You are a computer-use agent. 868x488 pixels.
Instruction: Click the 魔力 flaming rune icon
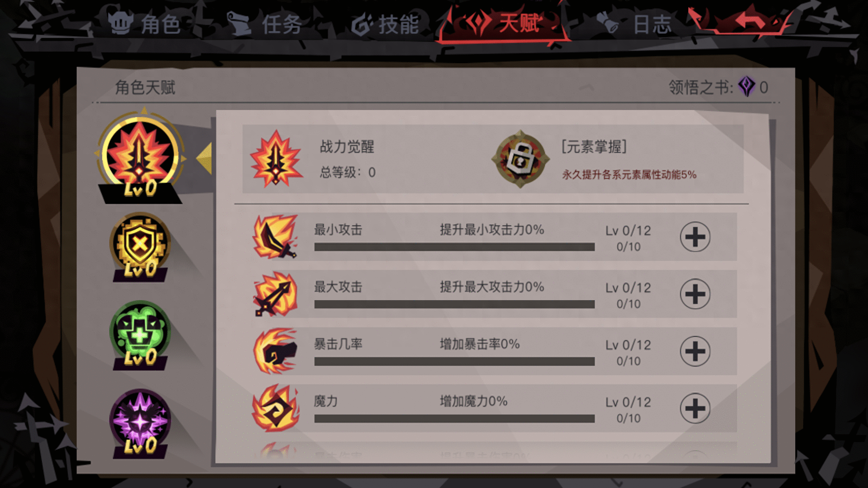pos(275,408)
